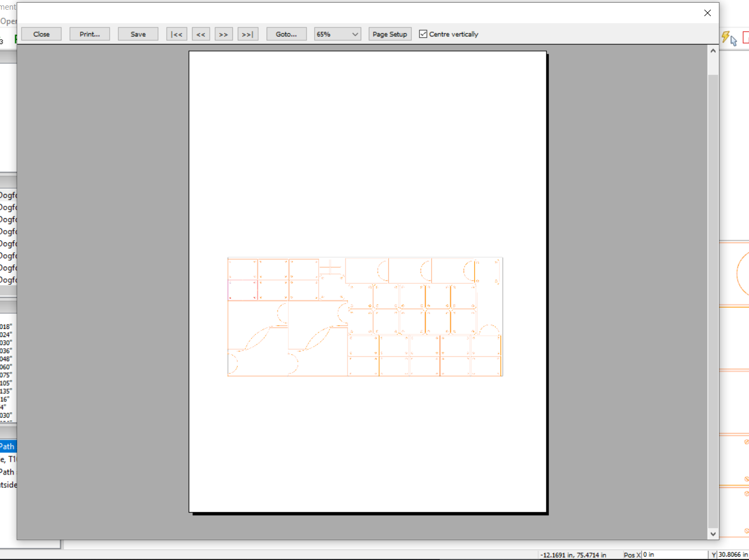
Task: Click the nested parts drawing on preview page
Action: (x=365, y=317)
